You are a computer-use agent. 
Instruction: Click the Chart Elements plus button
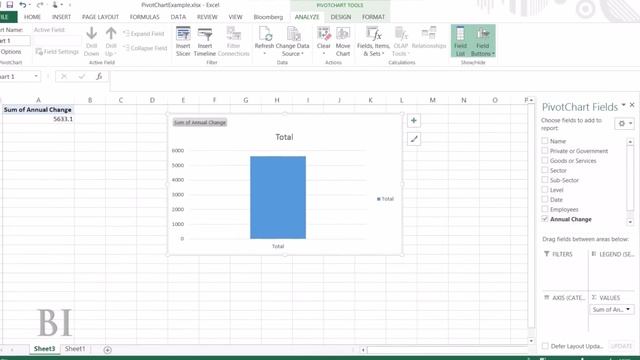click(413, 120)
